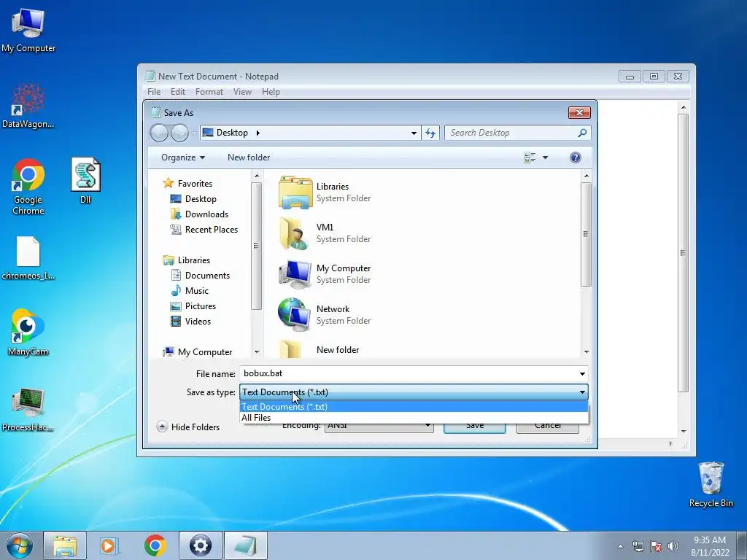Click the Forward navigation button

pos(179,133)
